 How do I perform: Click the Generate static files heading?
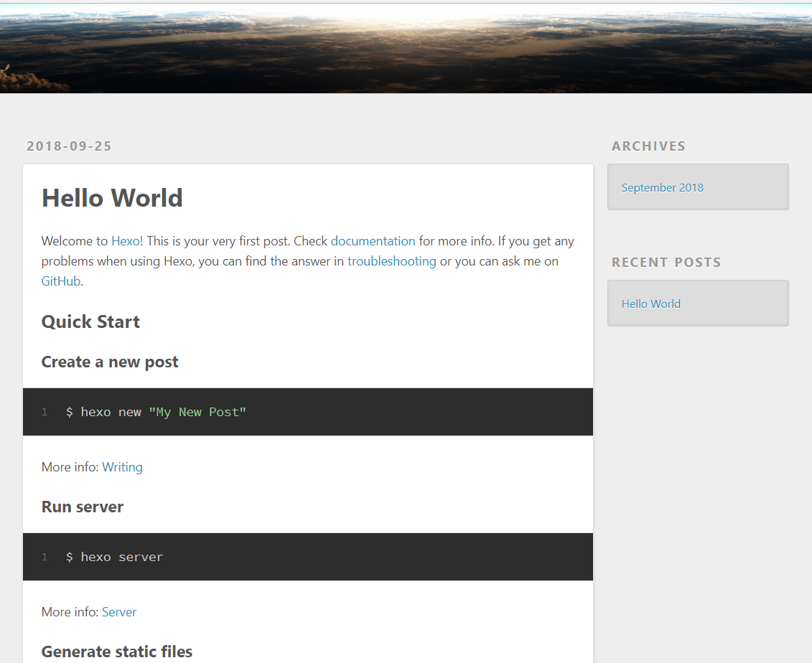pos(117,652)
